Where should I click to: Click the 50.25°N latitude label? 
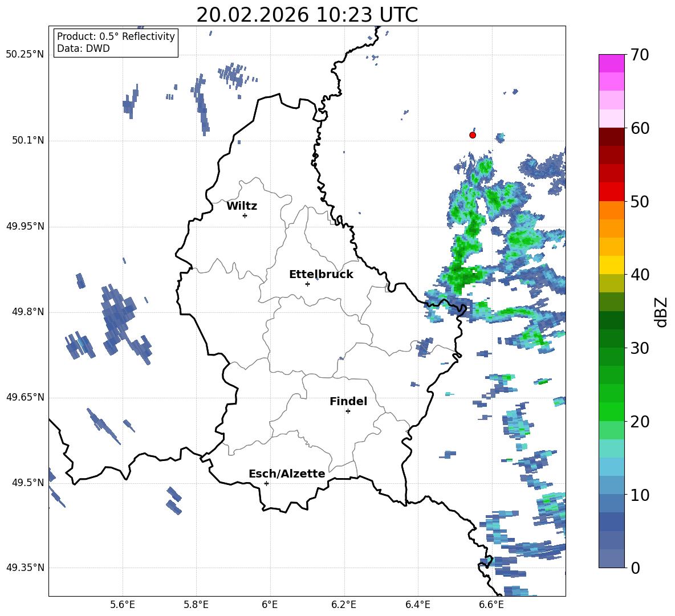tap(25, 55)
